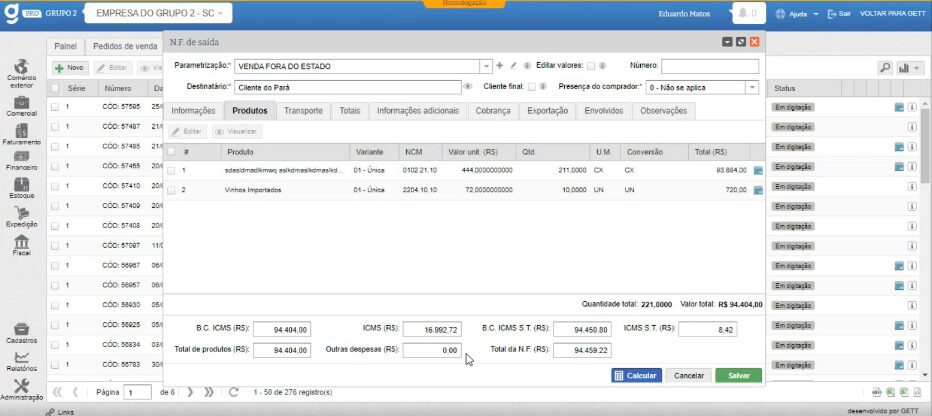This screenshot has width=932, height=416.
Task: Tick the Cliente final checkbox
Action: tap(532, 87)
